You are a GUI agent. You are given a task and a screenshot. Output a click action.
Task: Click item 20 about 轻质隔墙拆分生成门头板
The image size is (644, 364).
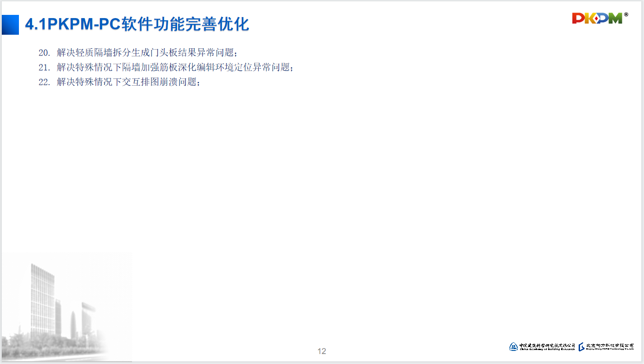tap(137, 53)
